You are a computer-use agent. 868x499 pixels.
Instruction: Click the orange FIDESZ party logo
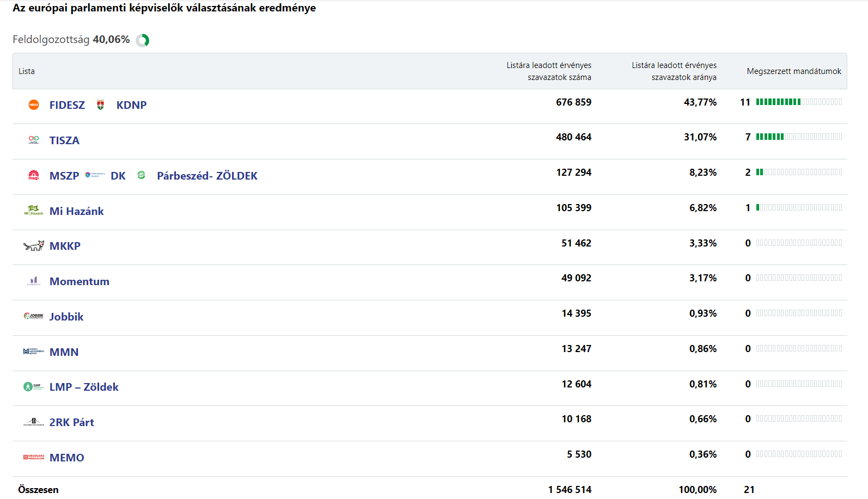pyautogui.click(x=34, y=105)
